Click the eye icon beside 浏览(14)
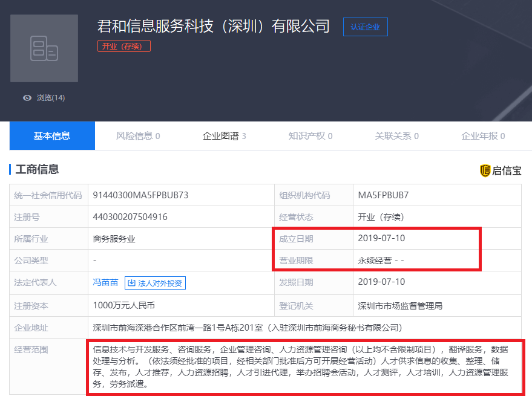Screen dimensions: 532x402 tap(27, 98)
